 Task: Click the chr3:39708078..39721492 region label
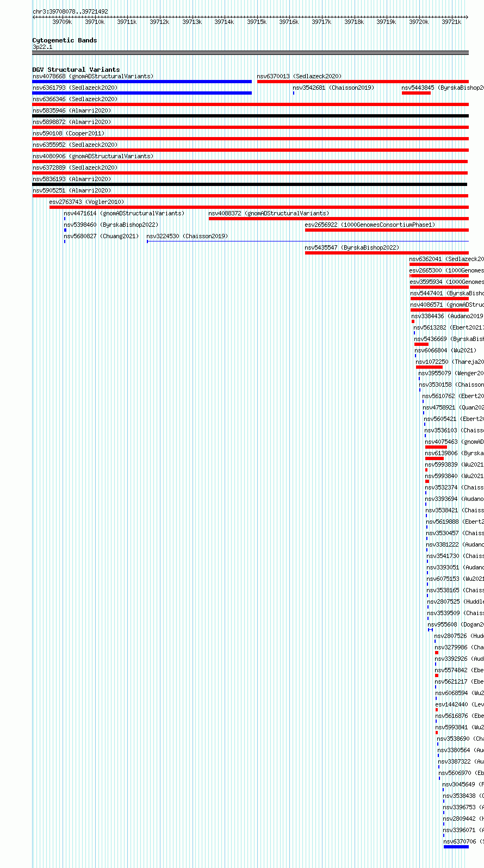tap(70, 11)
